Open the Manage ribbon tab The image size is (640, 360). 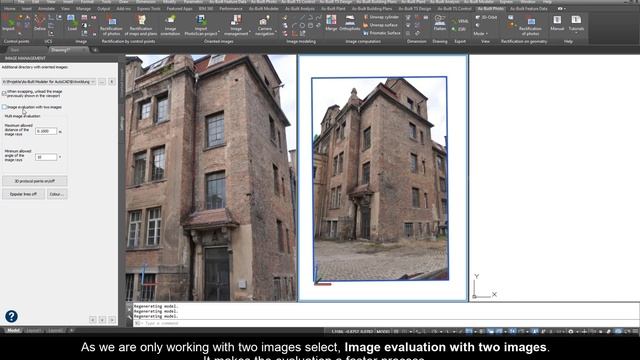(x=83, y=9)
